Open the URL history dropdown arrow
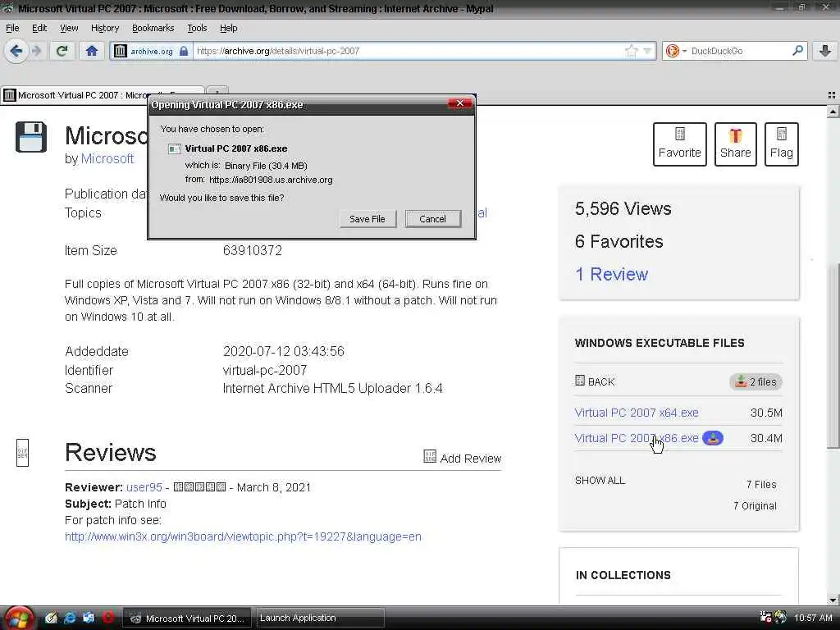840x630 pixels. pos(647,51)
